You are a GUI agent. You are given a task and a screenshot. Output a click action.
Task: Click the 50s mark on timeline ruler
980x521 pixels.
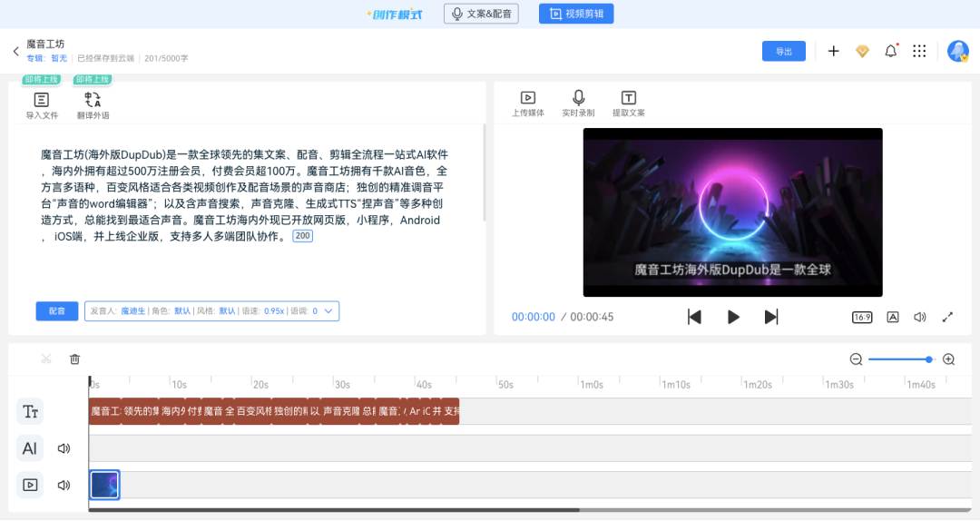[505, 385]
